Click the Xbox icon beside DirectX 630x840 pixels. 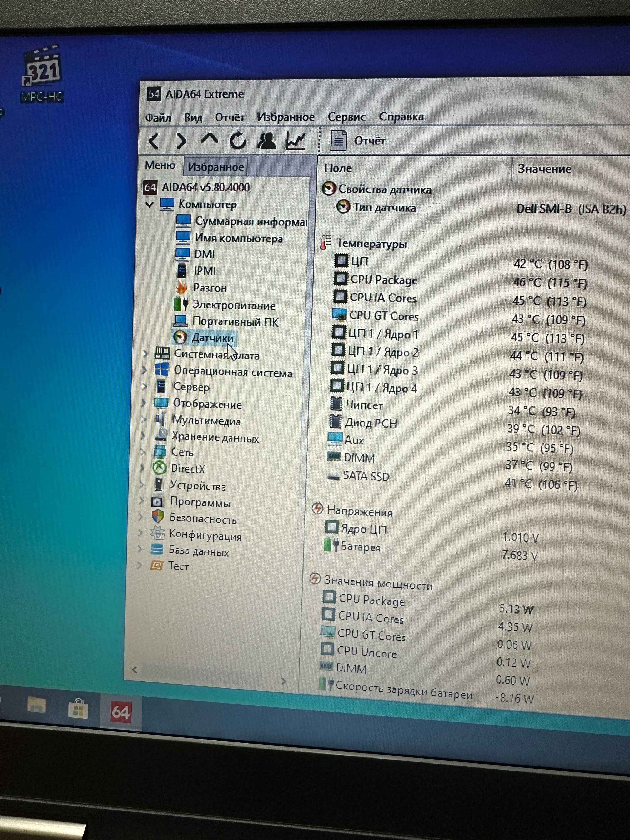point(160,467)
